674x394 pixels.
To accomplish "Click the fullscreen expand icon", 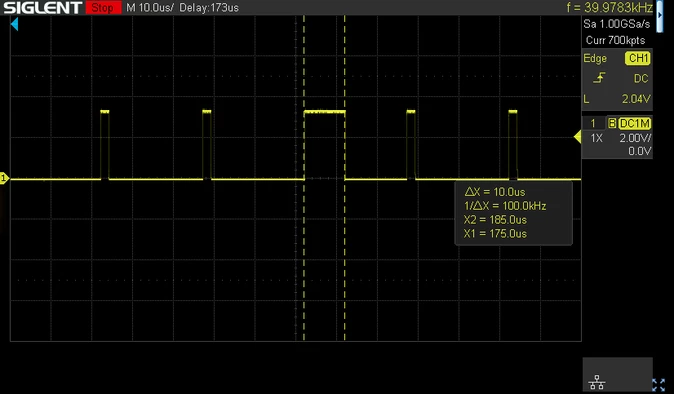I will tap(659, 384).
